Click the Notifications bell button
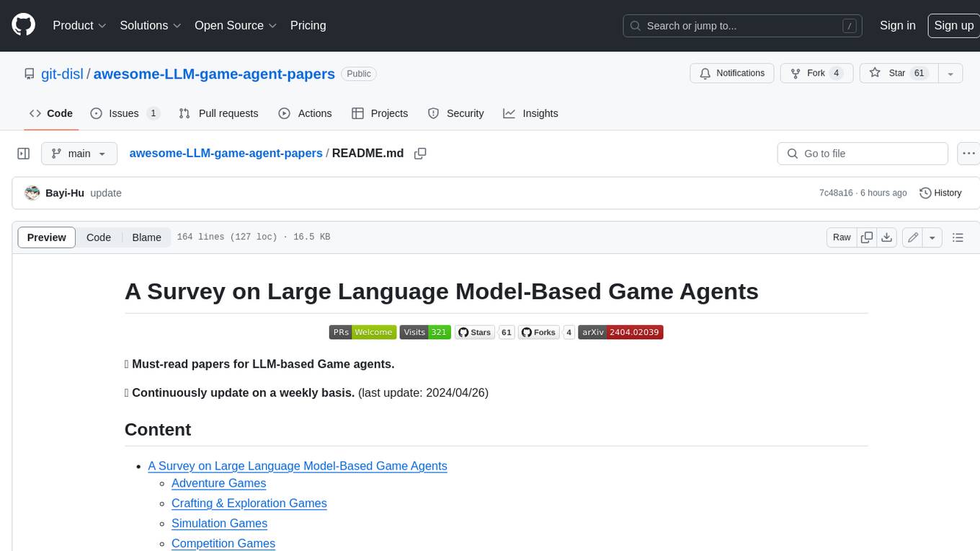980x551 pixels. click(x=732, y=74)
